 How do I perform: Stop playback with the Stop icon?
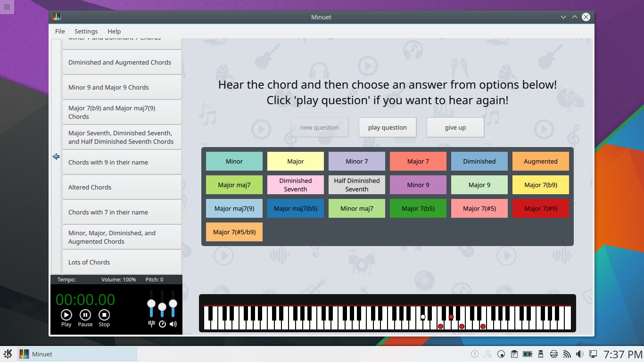104,315
